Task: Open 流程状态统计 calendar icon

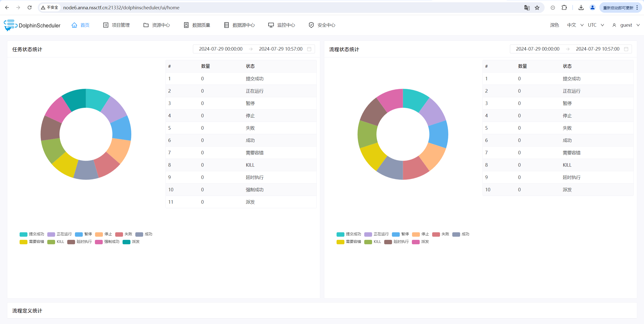Action: click(626, 49)
